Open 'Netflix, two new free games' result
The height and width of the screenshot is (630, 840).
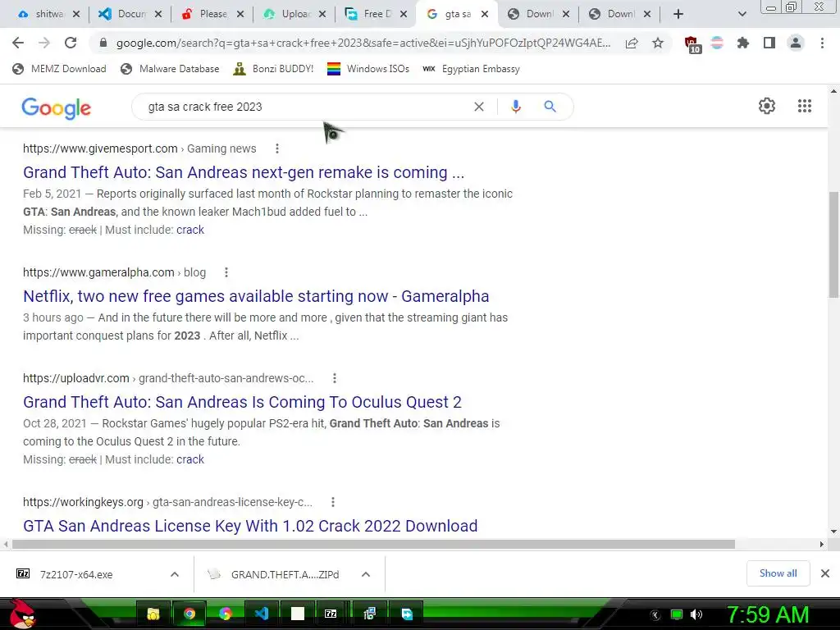click(x=256, y=296)
